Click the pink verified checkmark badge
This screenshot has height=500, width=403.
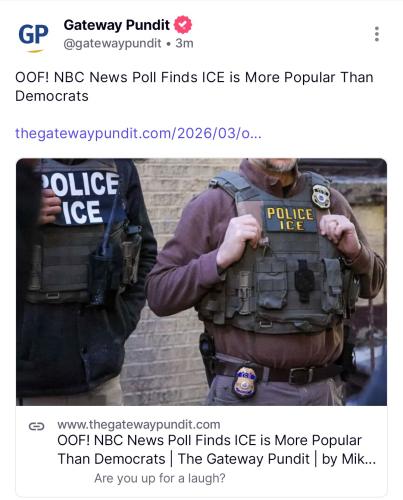[183, 25]
